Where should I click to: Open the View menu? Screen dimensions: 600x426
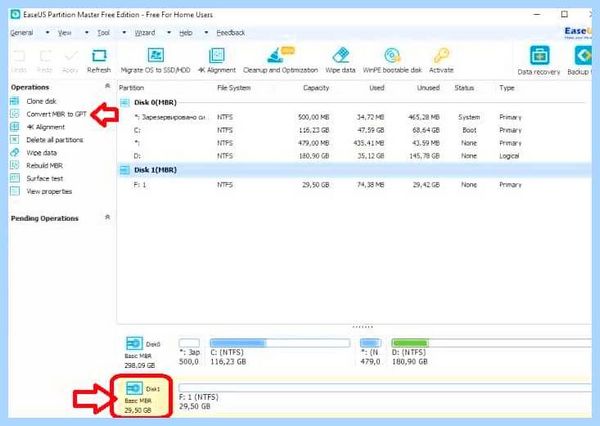(x=65, y=33)
